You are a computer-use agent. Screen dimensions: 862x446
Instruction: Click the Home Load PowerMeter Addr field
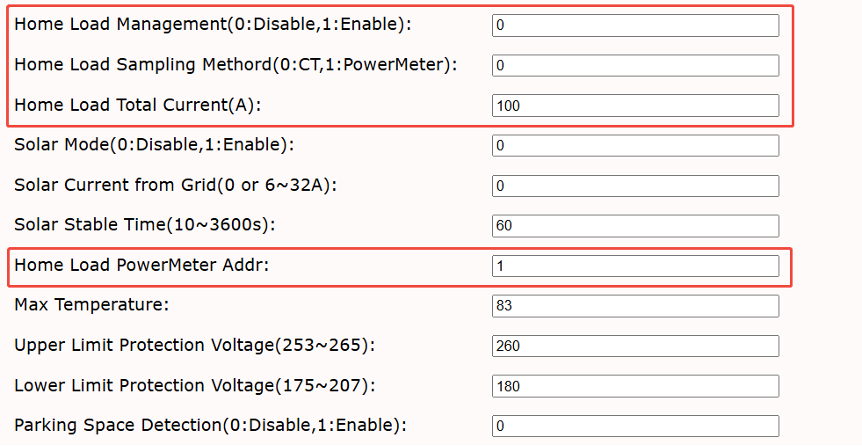636,266
